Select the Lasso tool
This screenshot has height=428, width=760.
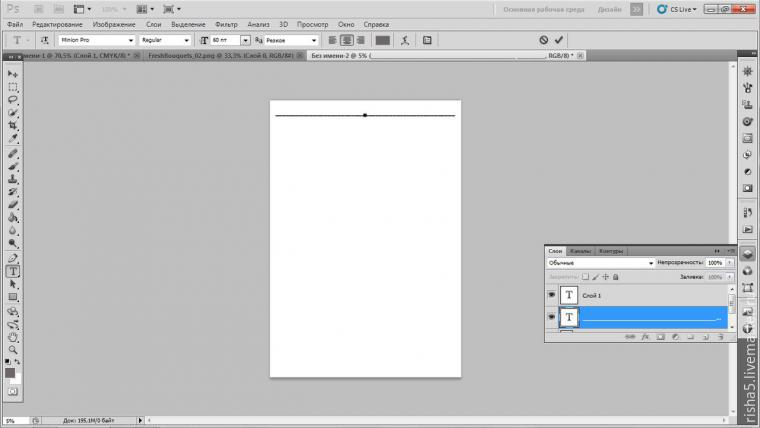pyautogui.click(x=13, y=100)
